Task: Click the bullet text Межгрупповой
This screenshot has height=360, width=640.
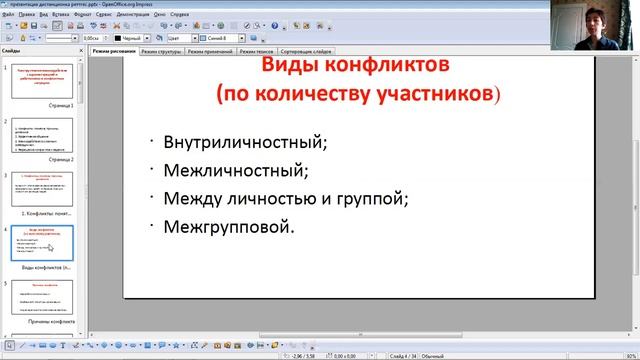Action: tap(229, 227)
